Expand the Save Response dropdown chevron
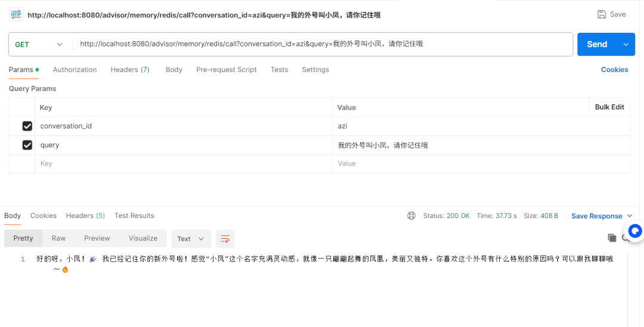Screen dimensions: 644x327 [x=630, y=216]
